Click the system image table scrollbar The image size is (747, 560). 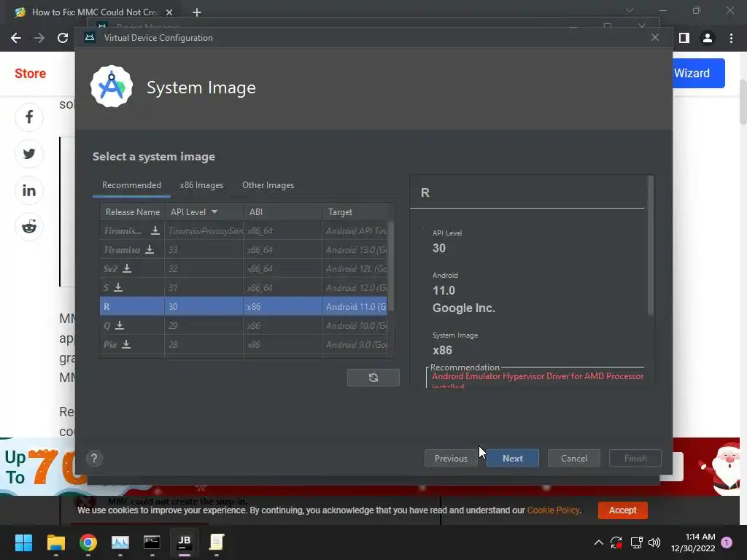pos(391,265)
